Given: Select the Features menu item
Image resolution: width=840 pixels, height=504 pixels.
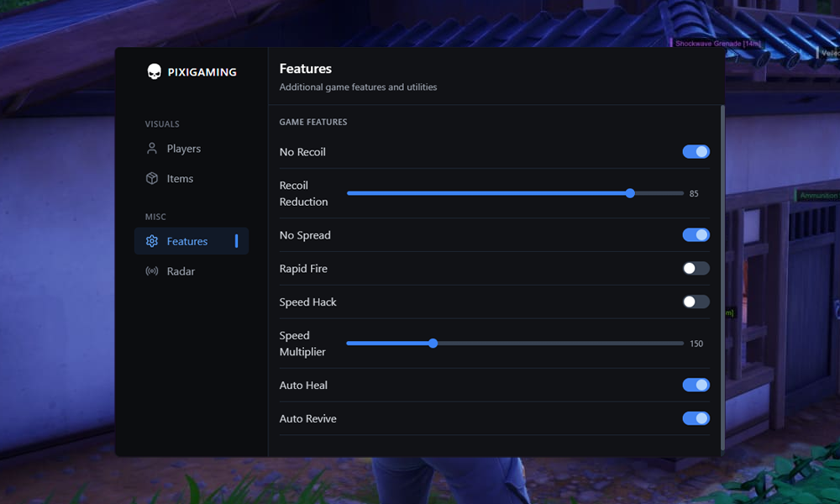Looking at the screenshot, I should pos(192,241).
